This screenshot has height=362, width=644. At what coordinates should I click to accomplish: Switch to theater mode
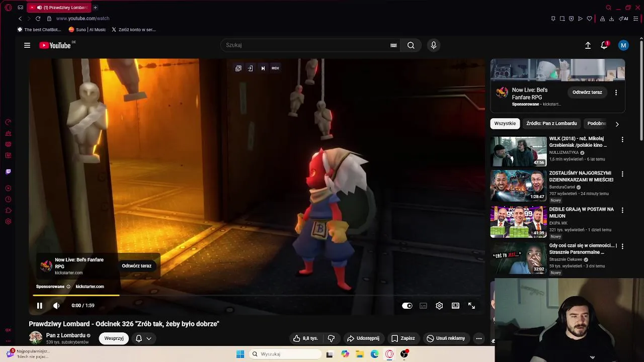455,306
